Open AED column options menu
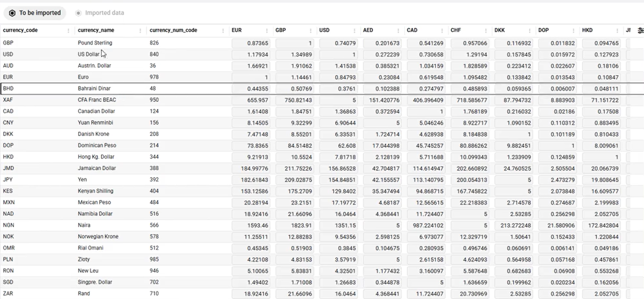The width and height of the screenshot is (644, 299). [398, 30]
